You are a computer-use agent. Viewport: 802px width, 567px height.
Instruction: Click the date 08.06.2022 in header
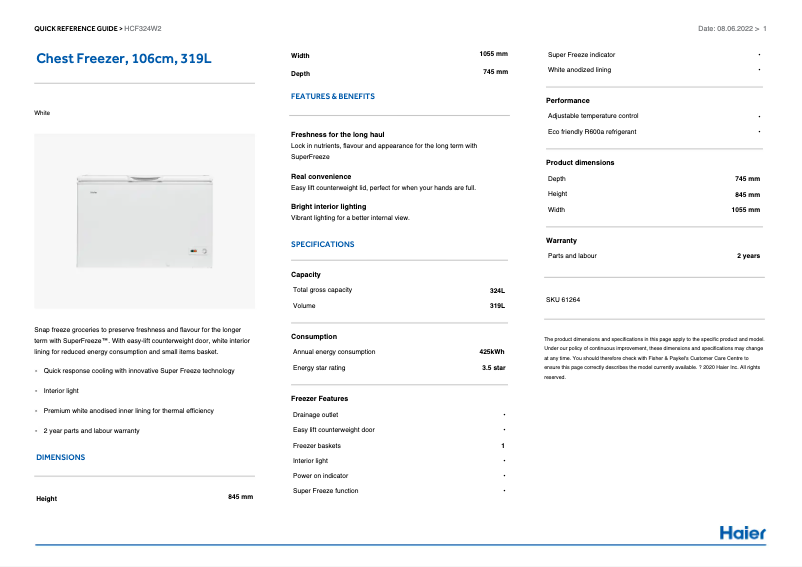coord(727,29)
